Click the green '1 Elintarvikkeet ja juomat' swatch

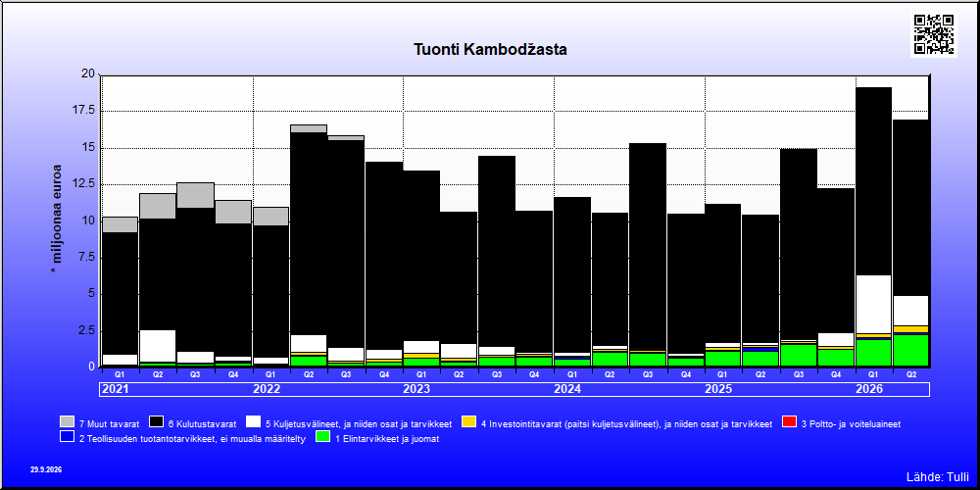(x=323, y=437)
